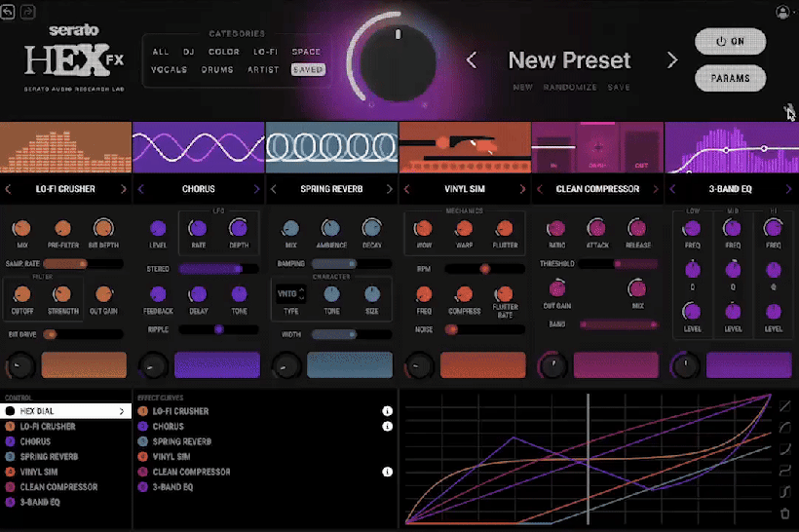This screenshot has height=532, width=799.
Task: Click NEW under the preset name
Action: pos(523,88)
